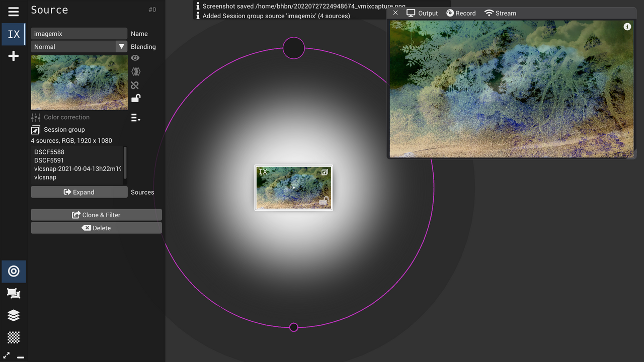The image size is (644, 362).
Task: Click the imagemix name input field
Action: click(79, 34)
